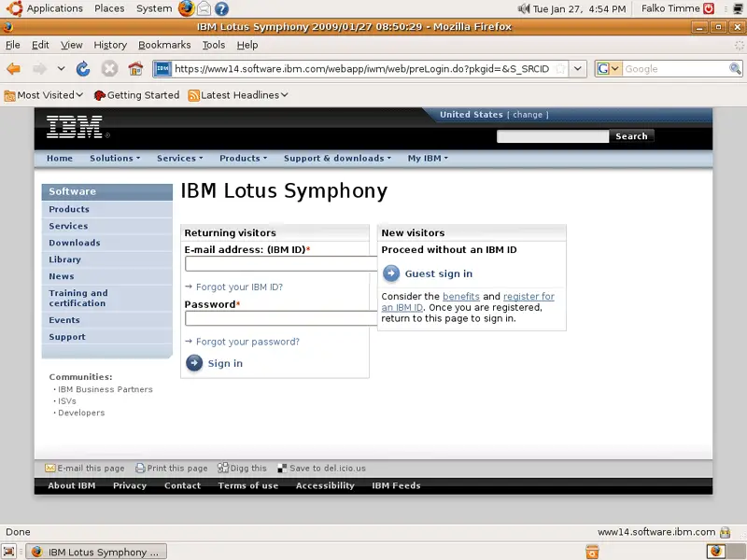The height and width of the screenshot is (560, 747).
Task: Open the IBM Feeds footer link
Action: tap(396, 485)
